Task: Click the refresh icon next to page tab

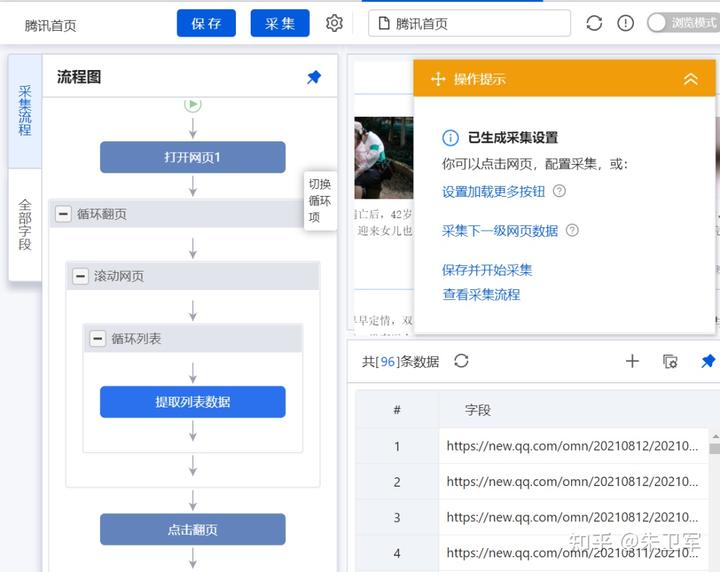Action: click(594, 23)
